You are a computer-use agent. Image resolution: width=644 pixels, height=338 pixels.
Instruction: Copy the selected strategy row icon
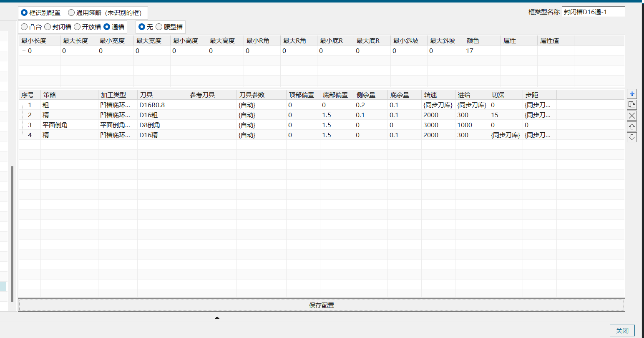632,105
